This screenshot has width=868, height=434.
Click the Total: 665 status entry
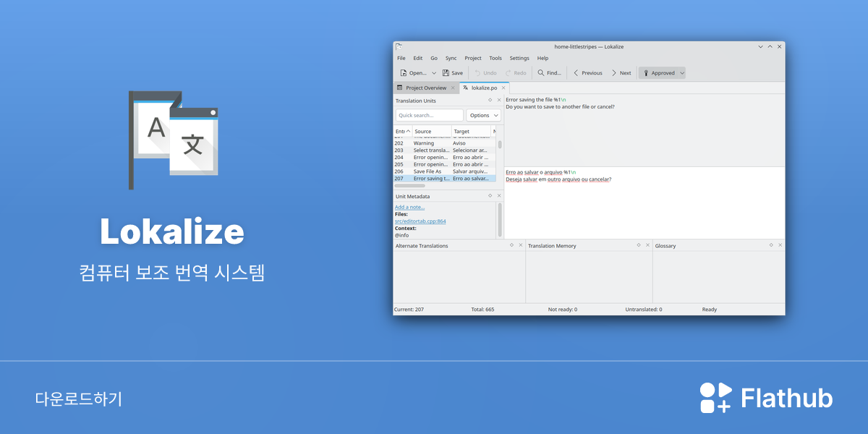click(482, 309)
